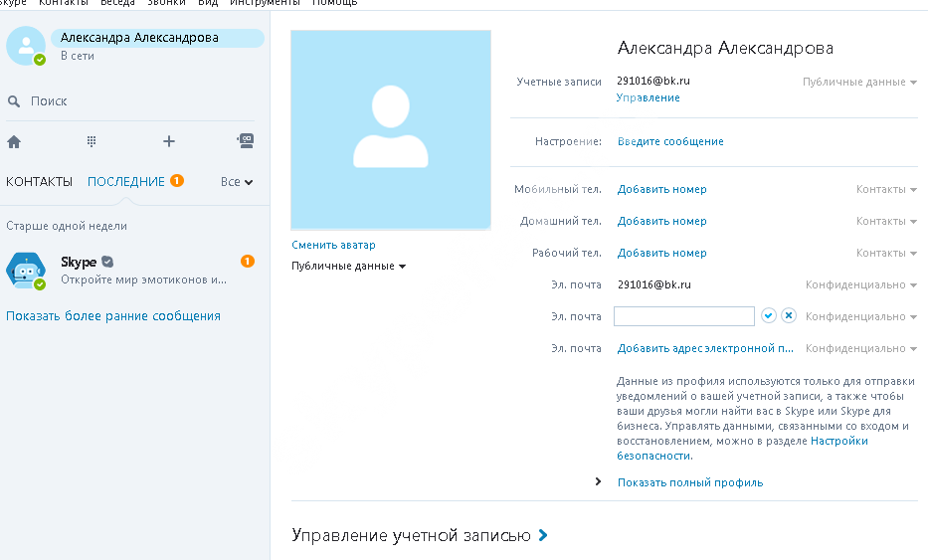
Task: Click the empty email input field
Action: click(x=683, y=316)
